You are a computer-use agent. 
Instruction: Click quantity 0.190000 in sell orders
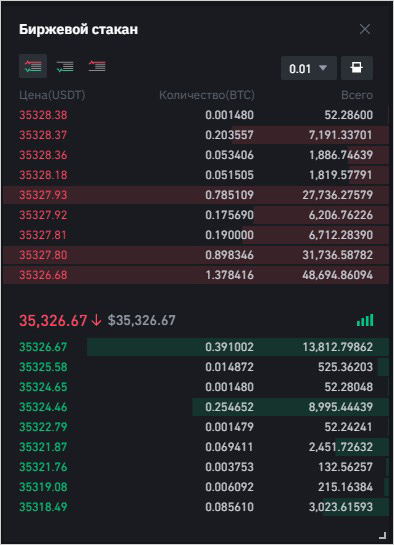[x=229, y=235]
